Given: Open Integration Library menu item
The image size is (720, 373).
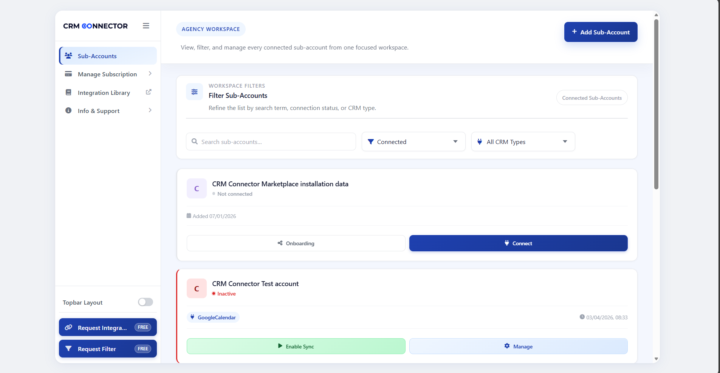Looking at the screenshot, I should tap(108, 92).
